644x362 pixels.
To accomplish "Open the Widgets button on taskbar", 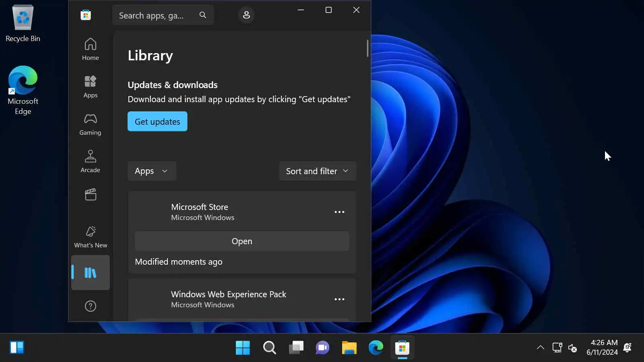I will click(x=17, y=348).
